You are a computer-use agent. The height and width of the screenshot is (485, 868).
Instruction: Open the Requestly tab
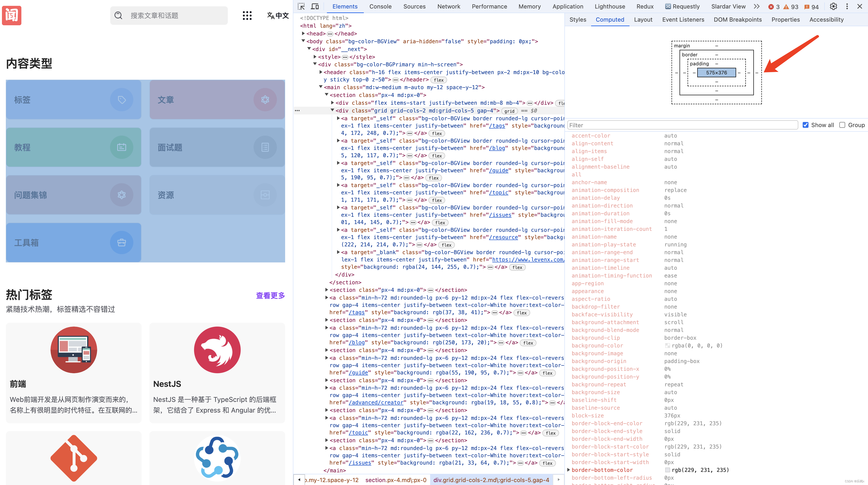pyautogui.click(x=682, y=6)
